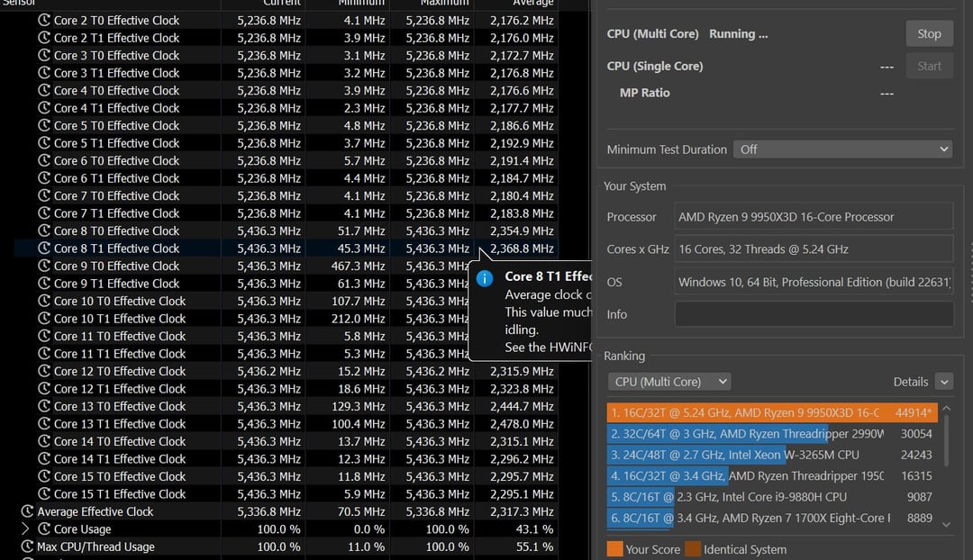
Task: Click the 44914* score value
Action: coord(914,413)
